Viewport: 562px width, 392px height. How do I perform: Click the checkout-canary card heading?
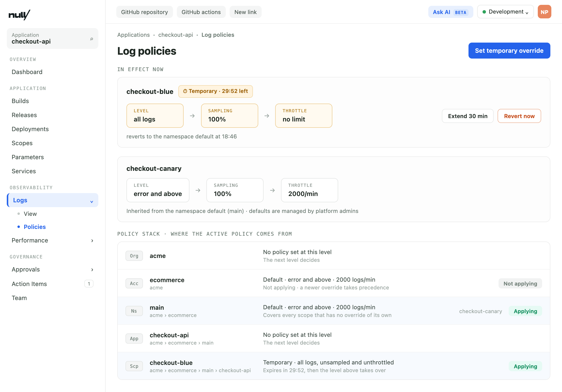coord(154,168)
